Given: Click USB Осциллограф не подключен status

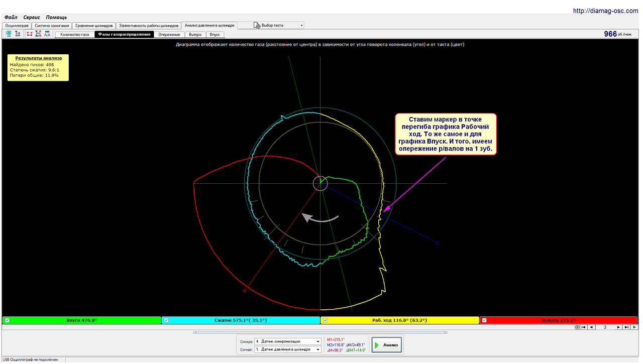Looking at the screenshot, I should pos(30,360).
